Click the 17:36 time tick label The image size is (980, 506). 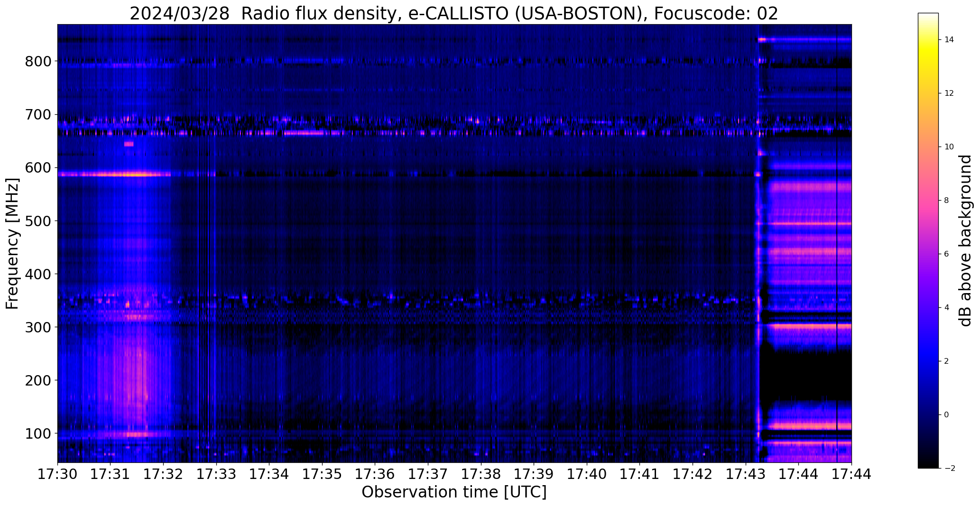[x=375, y=474]
